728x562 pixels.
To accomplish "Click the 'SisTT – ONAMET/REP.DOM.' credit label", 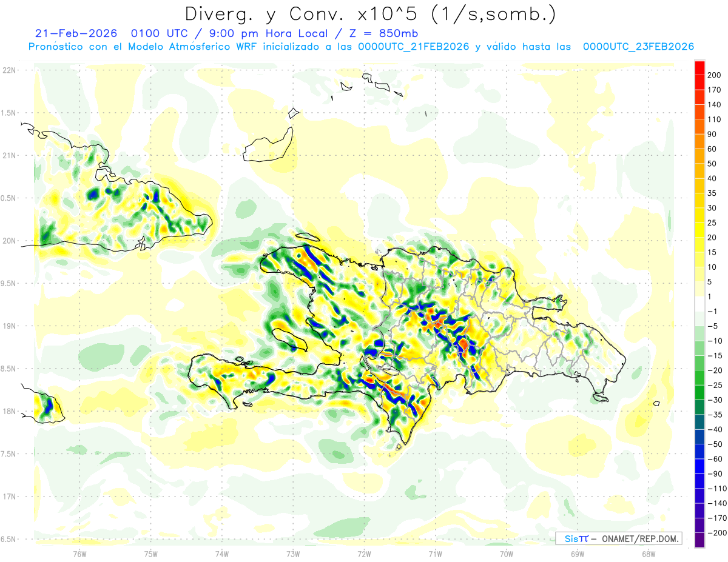I will [x=618, y=538].
